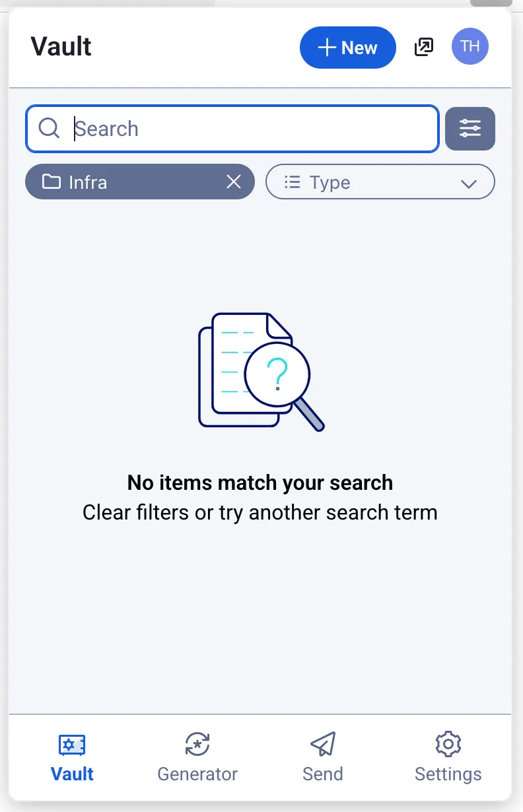Expand the Type dropdown chevron

[x=469, y=183]
